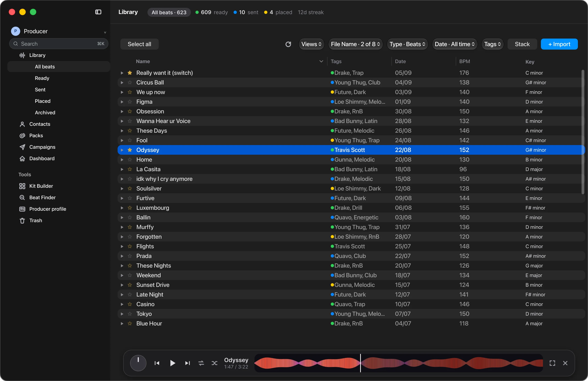This screenshot has height=381, width=588.
Task: Click the Import button
Action: click(x=559, y=44)
